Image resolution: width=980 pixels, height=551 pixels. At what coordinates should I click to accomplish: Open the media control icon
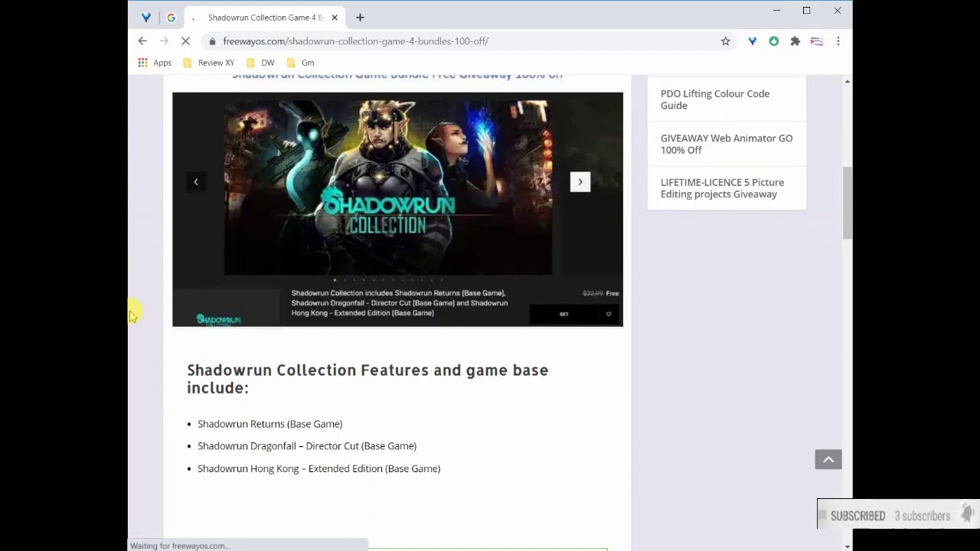pyautogui.click(x=817, y=41)
